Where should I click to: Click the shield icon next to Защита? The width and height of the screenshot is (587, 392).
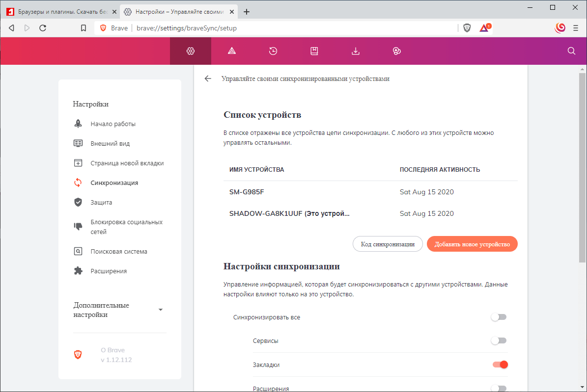pos(78,202)
